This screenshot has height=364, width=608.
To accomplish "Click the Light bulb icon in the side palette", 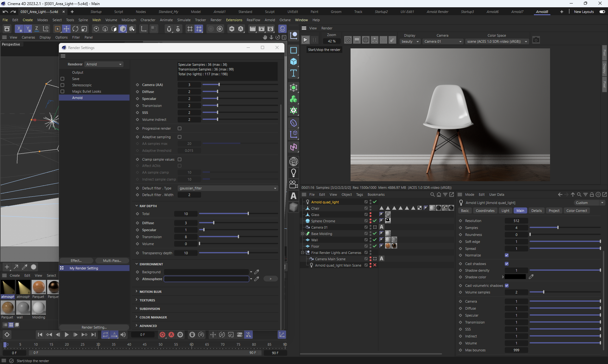I will [x=294, y=173].
